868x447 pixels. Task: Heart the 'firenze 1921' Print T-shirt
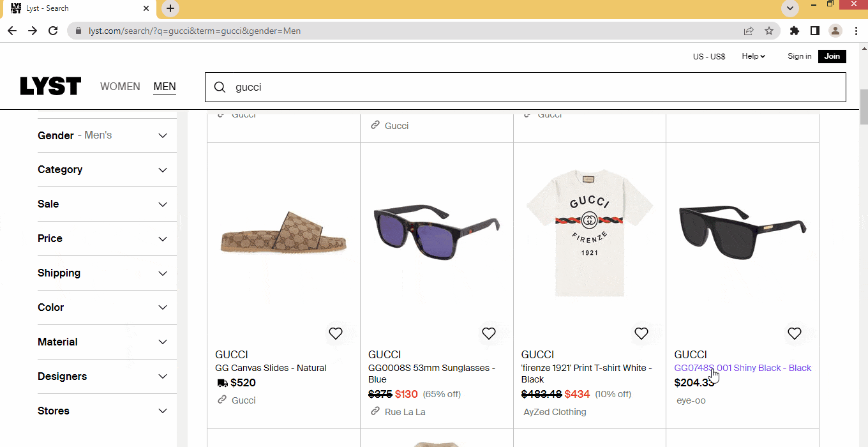(x=641, y=333)
